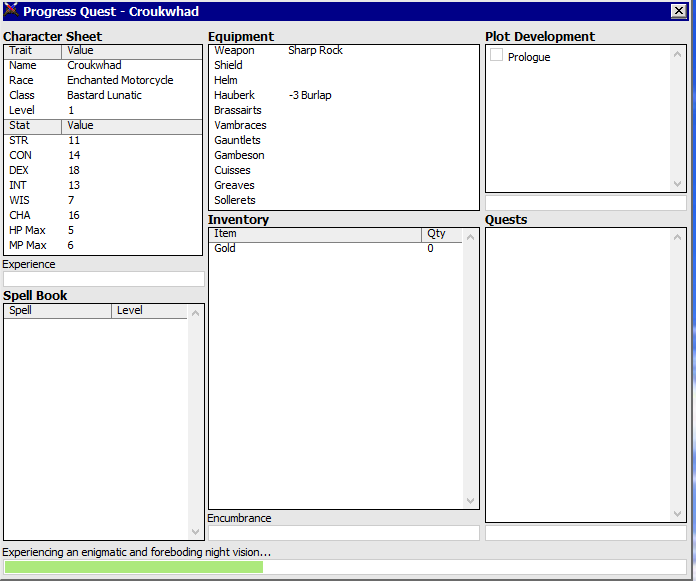
Task: Select the Race row Enchanted Motorcycle
Action: coord(103,80)
